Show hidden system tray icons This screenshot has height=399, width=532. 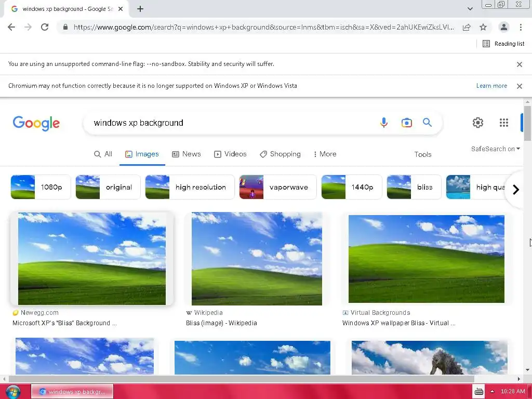(492, 392)
